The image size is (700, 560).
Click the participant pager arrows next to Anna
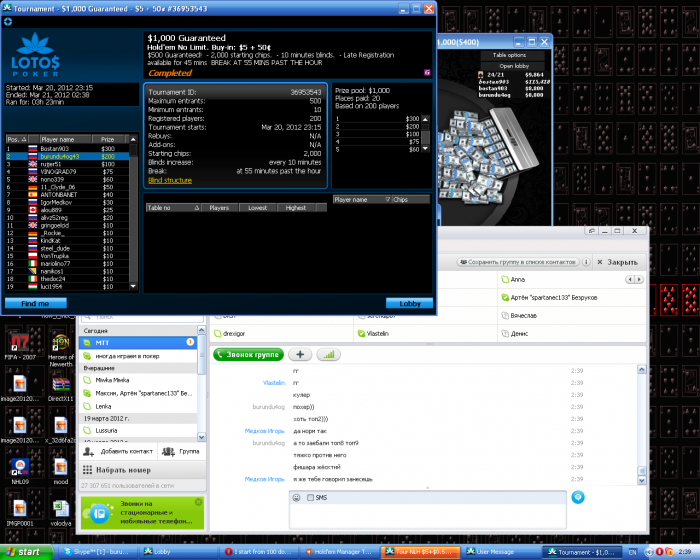634,280
